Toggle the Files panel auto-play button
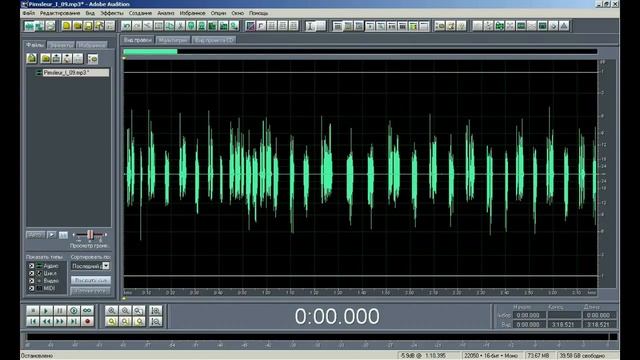 click(35, 235)
